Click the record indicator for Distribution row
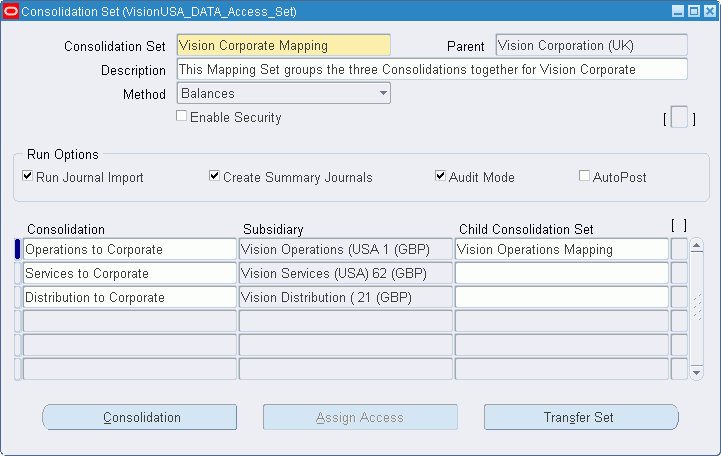 pos(17,297)
